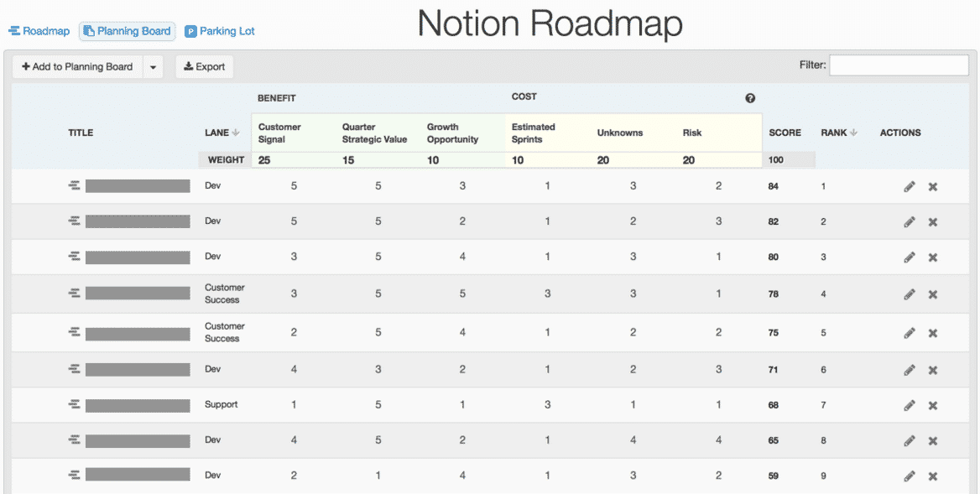
Task: Delete the Support row scoring 68
Action: coord(932,406)
